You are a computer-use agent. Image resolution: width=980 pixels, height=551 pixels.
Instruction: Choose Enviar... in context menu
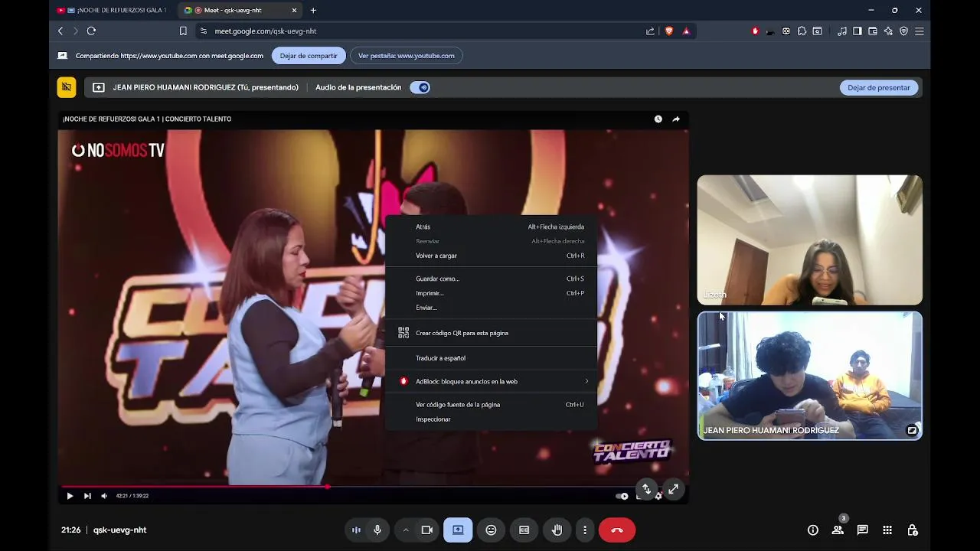tap(491, 308)
